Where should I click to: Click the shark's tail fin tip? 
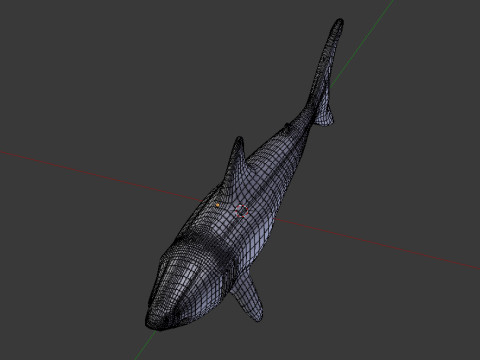(338, 23)
